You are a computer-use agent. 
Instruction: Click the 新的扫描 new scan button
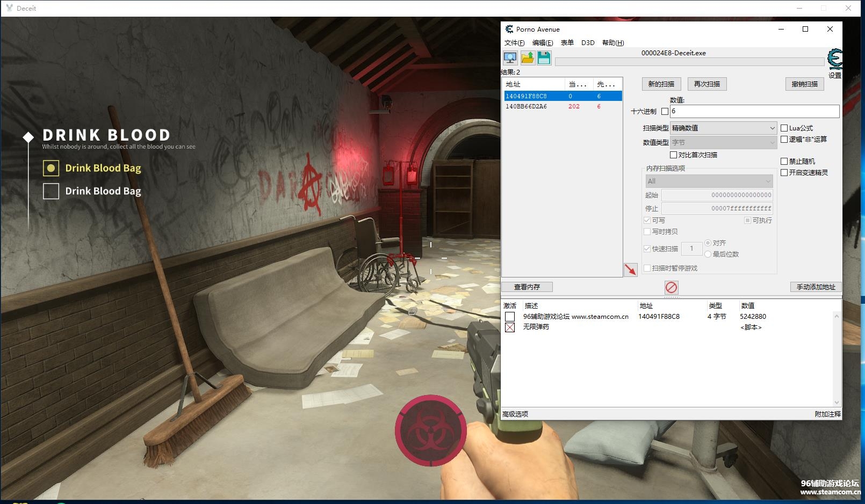tap(661, 84)
